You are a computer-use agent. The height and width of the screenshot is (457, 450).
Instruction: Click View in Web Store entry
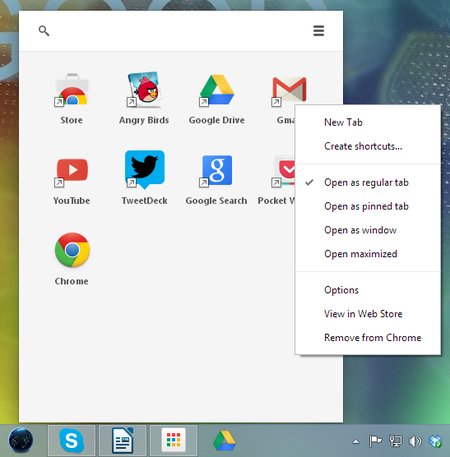pos(368,314)
